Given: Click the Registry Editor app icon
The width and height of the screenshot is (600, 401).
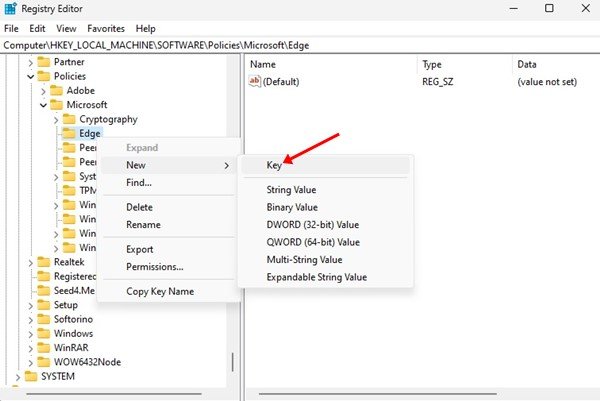Looking at the screenshot, I should tap(10, 8).
